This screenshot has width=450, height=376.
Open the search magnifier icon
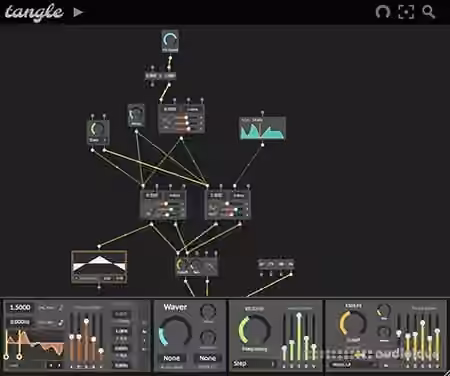tap(429, 12)
